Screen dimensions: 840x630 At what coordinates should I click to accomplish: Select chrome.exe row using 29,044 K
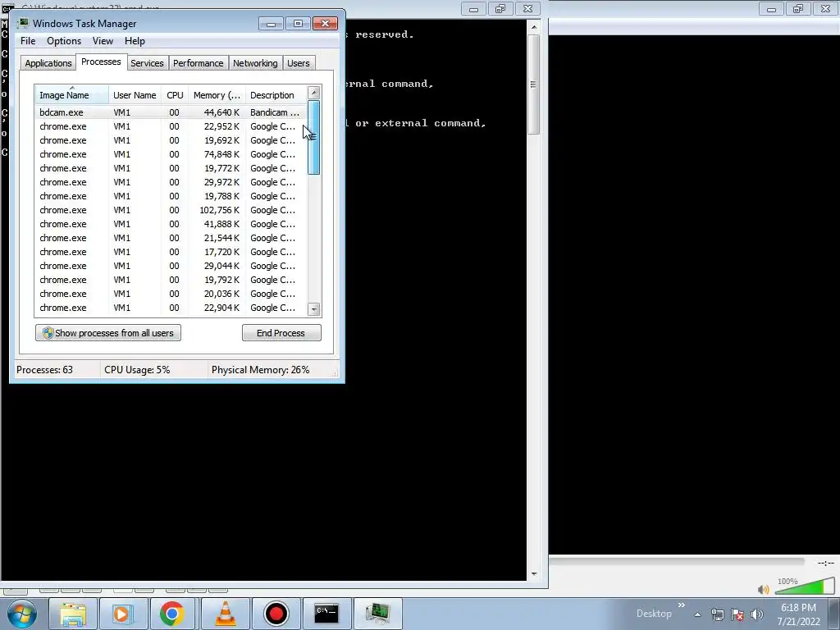pos(171,266)
